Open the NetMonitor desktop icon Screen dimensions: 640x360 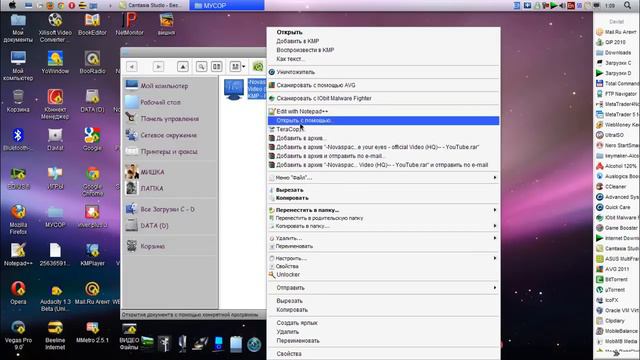point(129,24)
